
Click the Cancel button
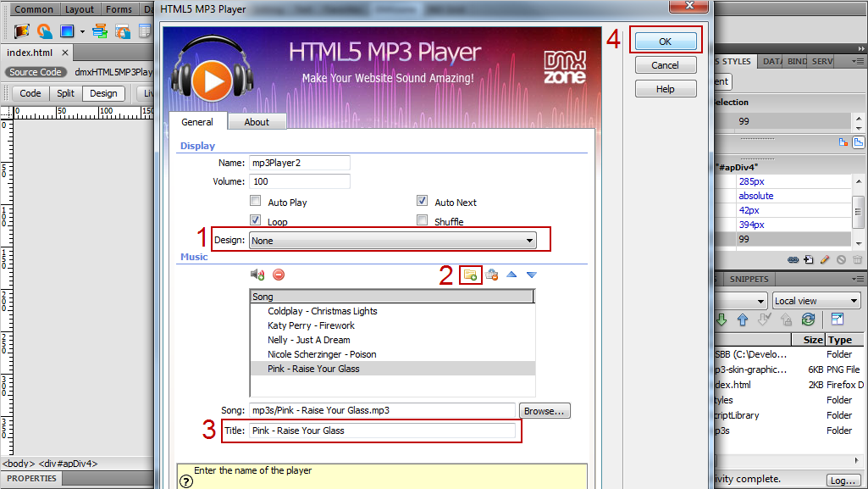(x=666, y=65)
